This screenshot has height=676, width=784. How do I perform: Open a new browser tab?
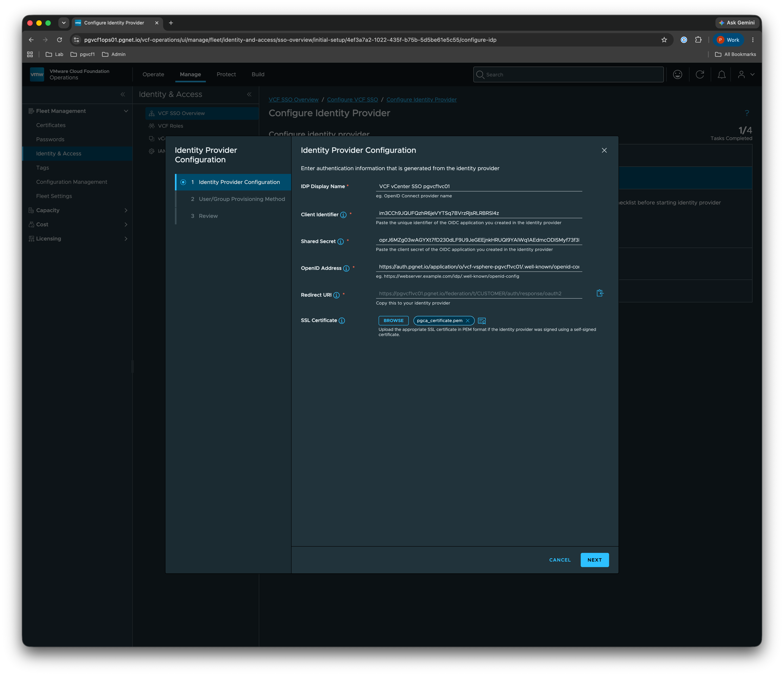[x=171, y=23]
